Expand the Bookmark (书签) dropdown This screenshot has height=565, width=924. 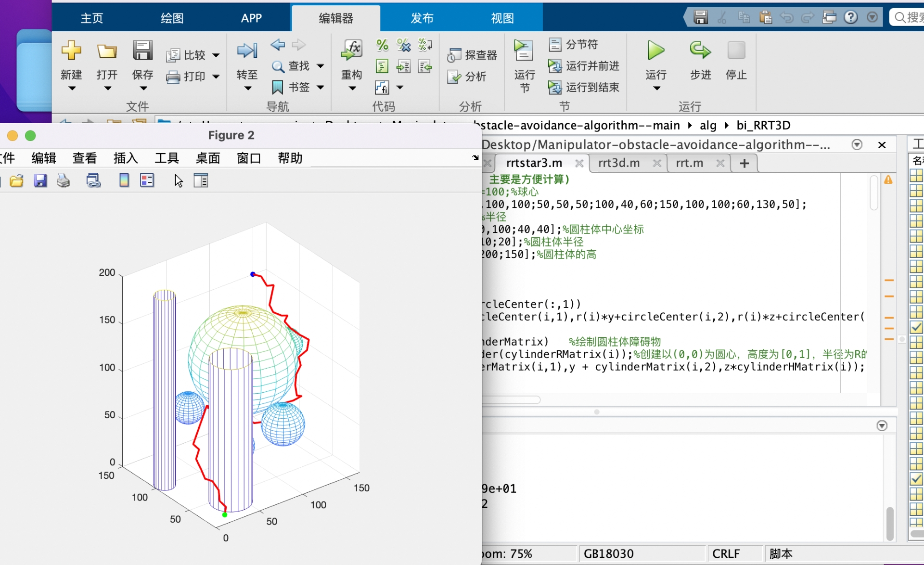tap(321, 87)
